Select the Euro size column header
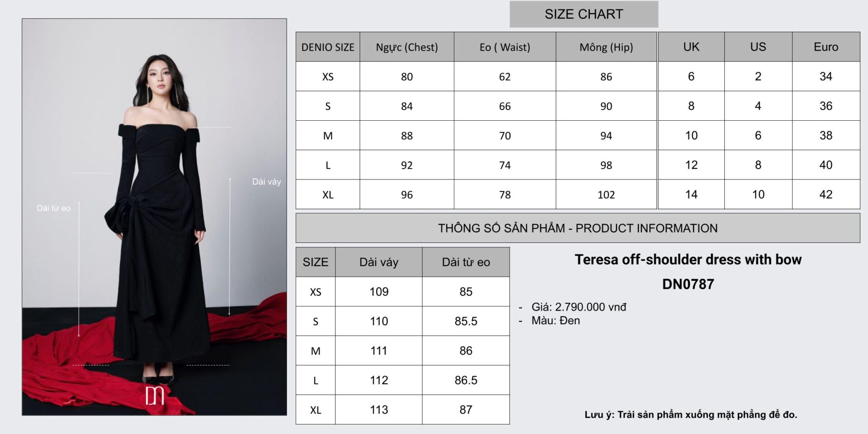The image size is (868, 434). coord(826,47)
